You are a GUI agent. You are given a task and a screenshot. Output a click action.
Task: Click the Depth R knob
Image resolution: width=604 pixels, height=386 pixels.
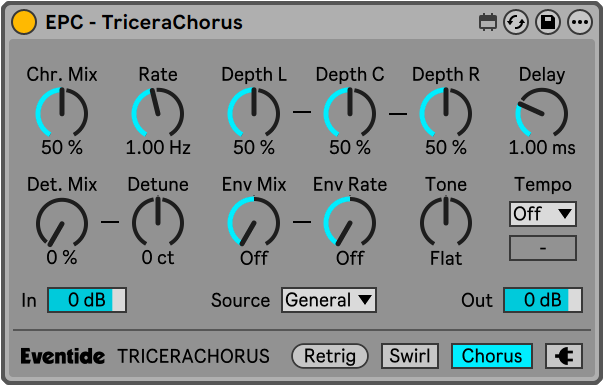446,113
